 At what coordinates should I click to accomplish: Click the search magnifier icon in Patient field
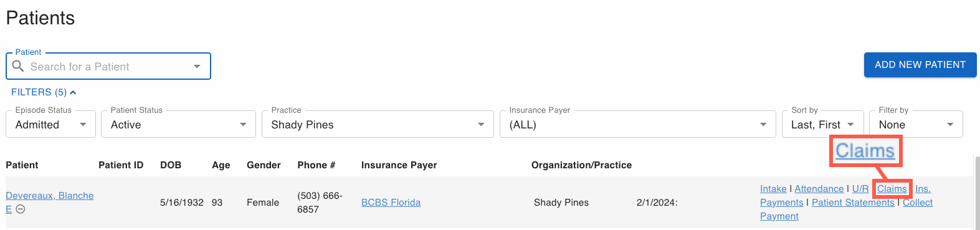click(x=18, y=66)
